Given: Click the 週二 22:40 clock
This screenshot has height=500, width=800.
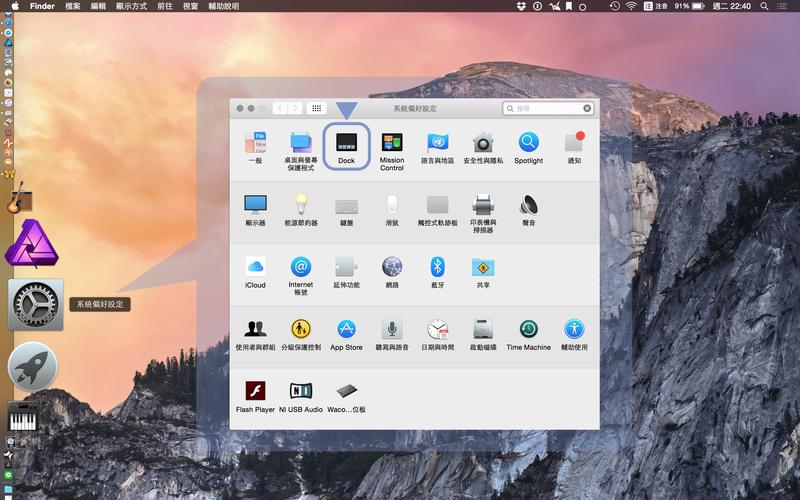Looking at the screenshot, I should coord(732,6).
